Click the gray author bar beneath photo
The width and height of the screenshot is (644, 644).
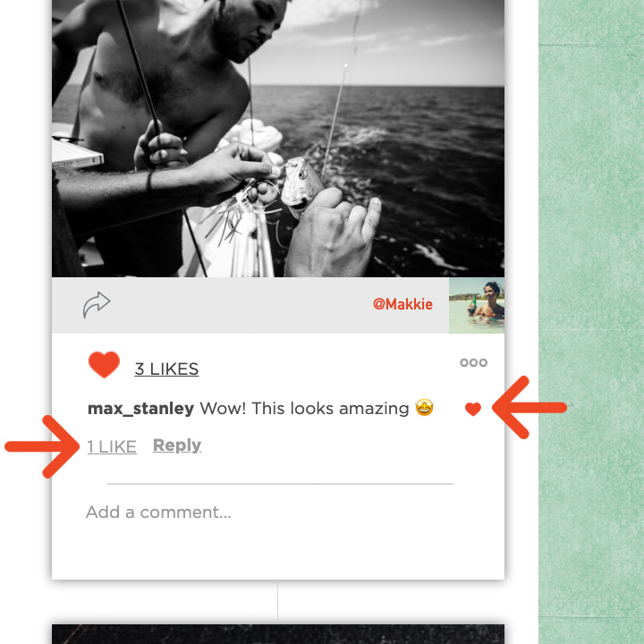tap(250, 306)
